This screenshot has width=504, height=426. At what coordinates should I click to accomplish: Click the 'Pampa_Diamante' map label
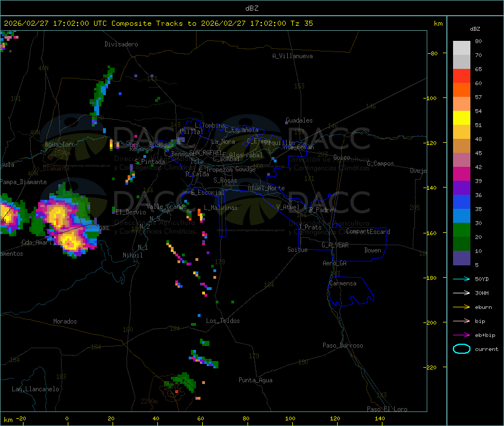(24, 182)
